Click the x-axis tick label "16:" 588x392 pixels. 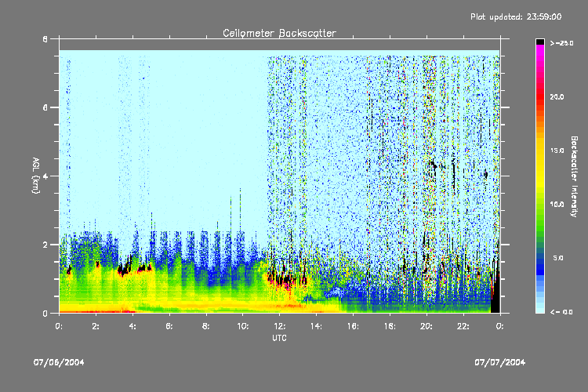pyautogui.click(x=353, y=326)
